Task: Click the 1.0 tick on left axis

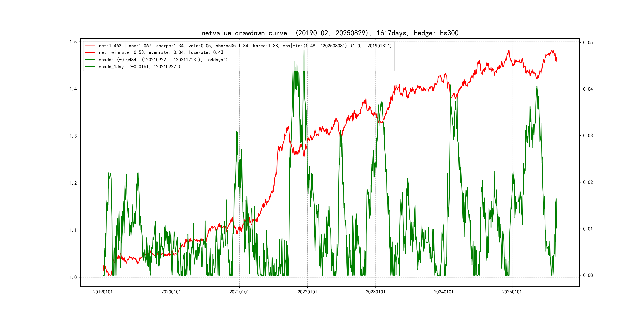Action: tap(73, 277)
